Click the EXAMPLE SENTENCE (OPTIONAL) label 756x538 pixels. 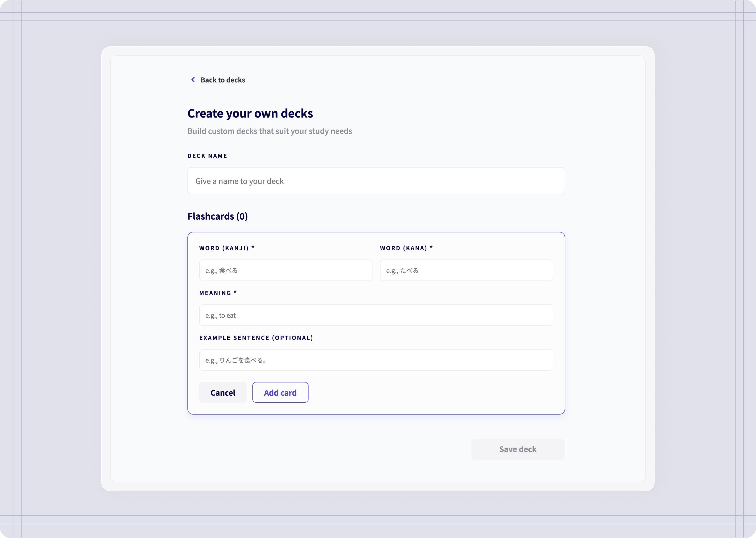(256, 338)
